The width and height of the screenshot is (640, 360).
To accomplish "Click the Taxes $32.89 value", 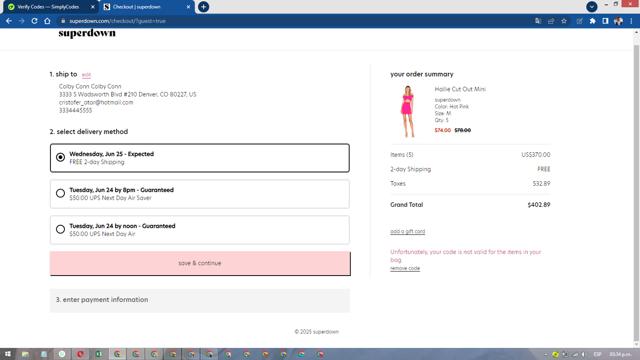I will coord(541,184).
